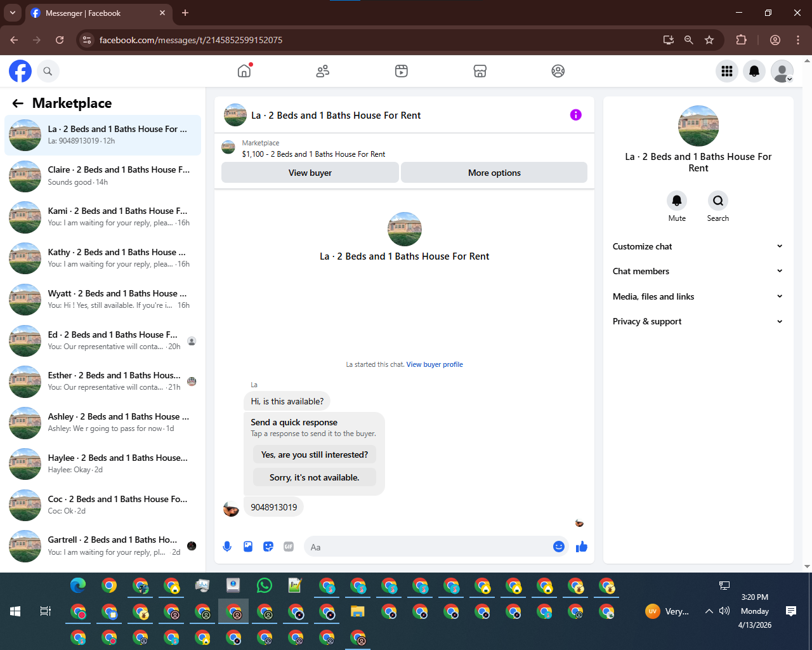Expand the Chat members section
Viewport: 812px width, 650px height.
tap(698, 271)
